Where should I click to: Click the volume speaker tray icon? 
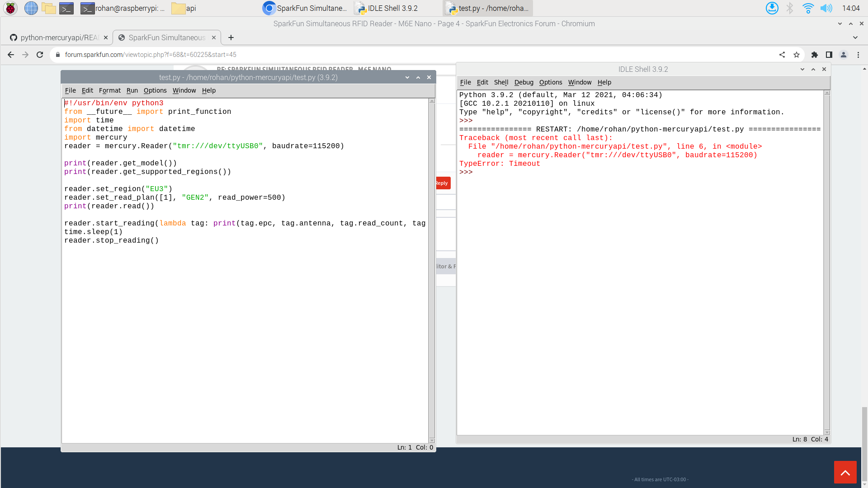[x=826, y=8]
